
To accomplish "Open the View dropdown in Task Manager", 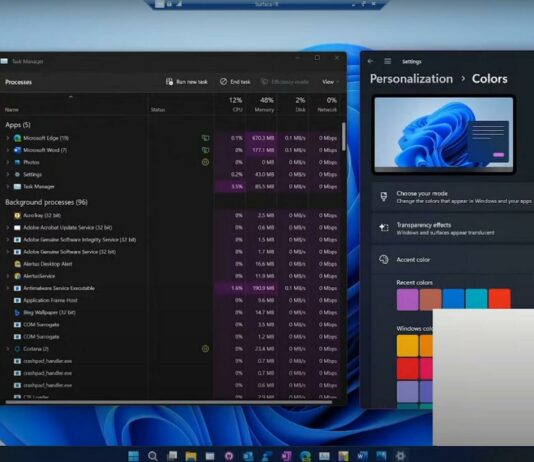I will click(x=330, y=82).
